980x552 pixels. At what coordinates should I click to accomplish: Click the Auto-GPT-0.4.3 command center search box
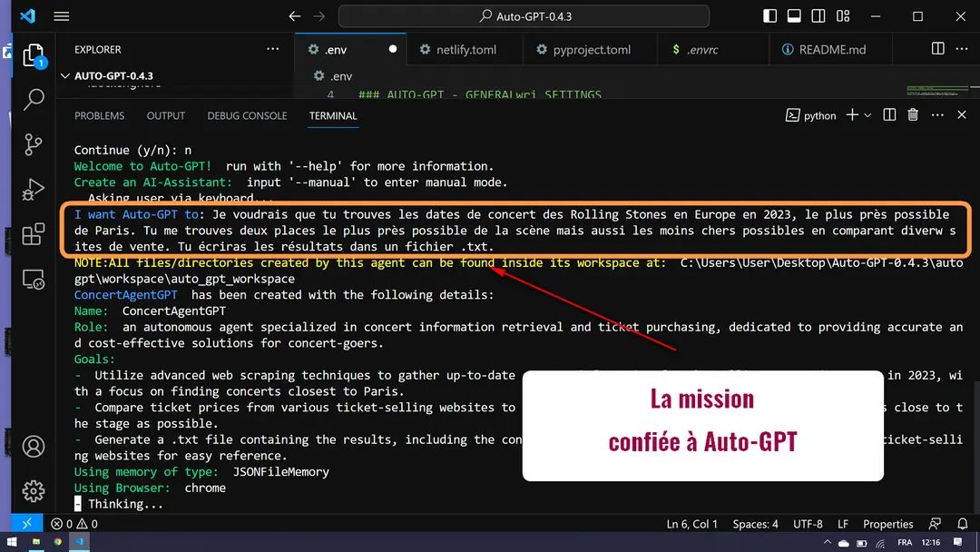point(524,16)
